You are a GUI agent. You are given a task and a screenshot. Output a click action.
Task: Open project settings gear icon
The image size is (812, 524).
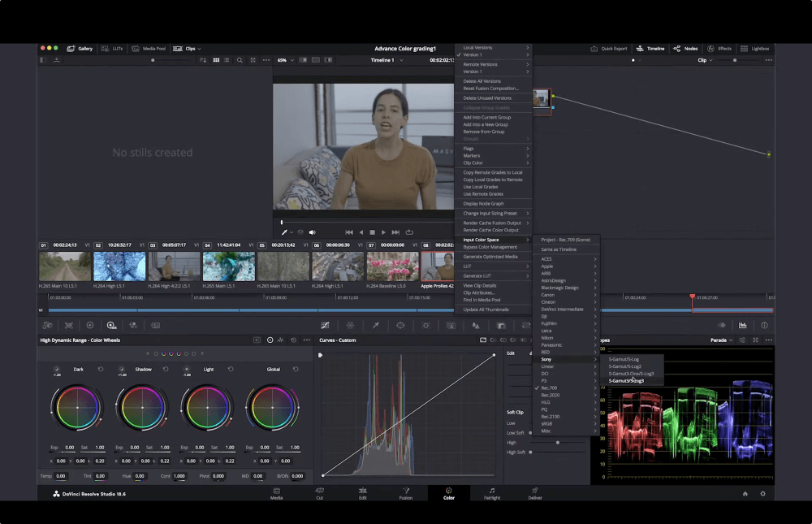tap(762, 494)
